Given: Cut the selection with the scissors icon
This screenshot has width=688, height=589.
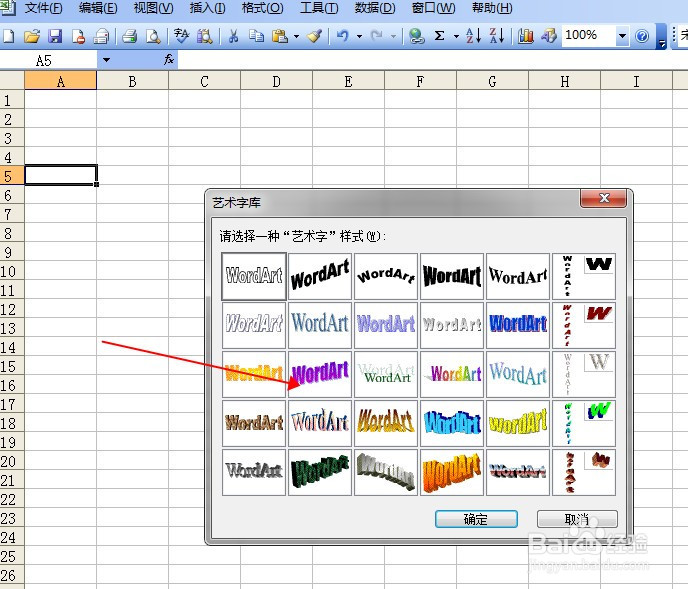Looking at the screenshot, I should pos(233,36).
